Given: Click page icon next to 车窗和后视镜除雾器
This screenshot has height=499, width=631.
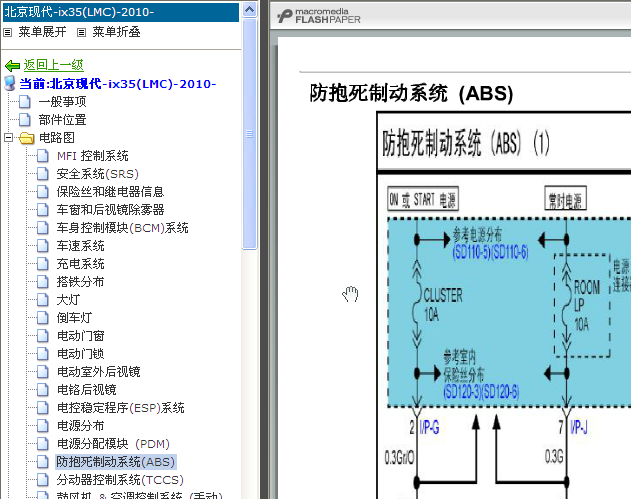Looking at the screenshot, I should click(43, 210).
